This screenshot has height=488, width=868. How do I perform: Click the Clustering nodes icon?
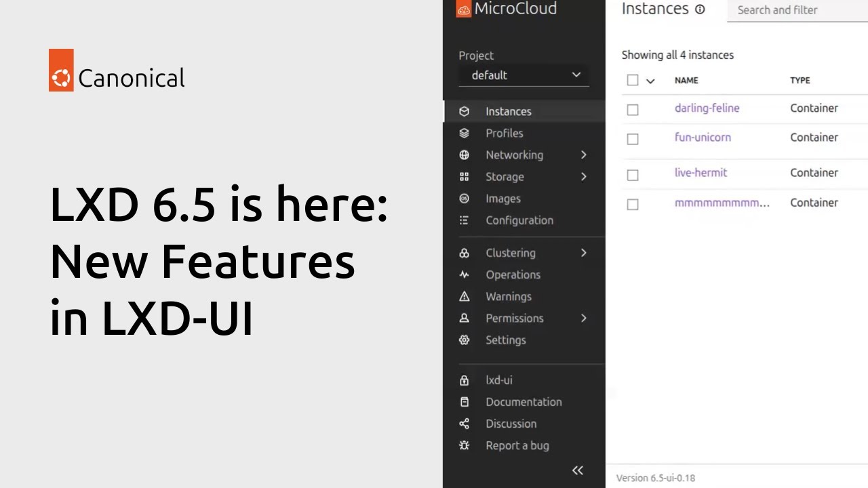[x=464, y=253]
